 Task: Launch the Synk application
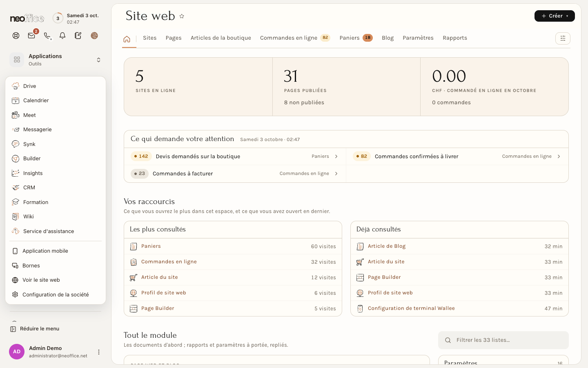(x=56, y=144)
